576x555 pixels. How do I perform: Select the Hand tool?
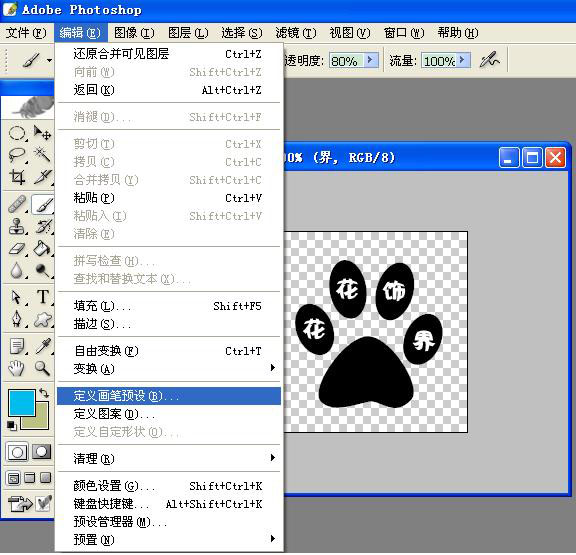17,368
